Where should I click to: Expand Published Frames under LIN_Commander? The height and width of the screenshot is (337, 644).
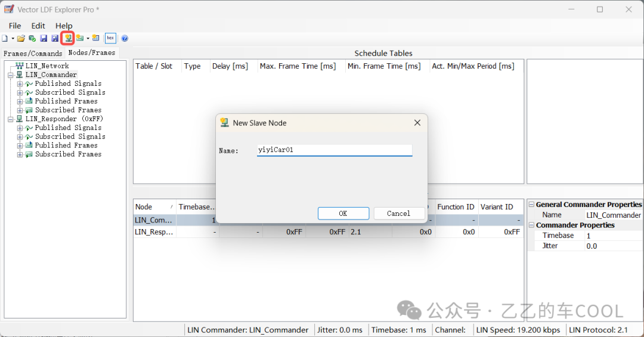(x=20, y=101)
